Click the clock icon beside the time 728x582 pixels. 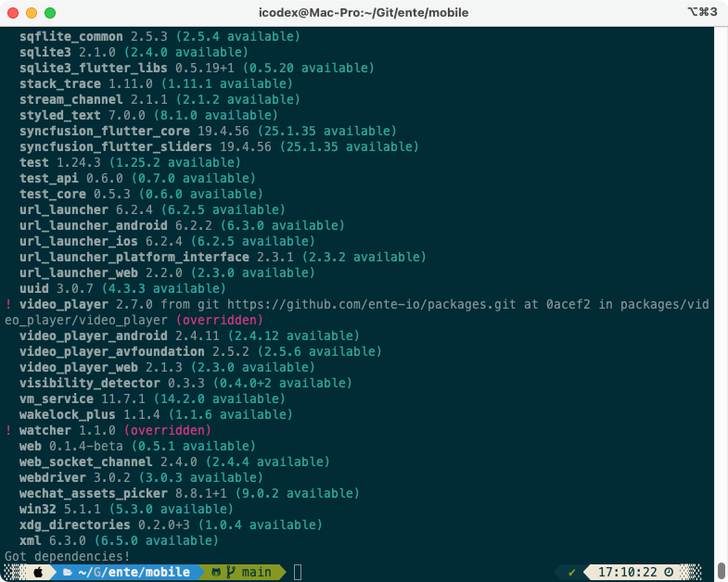(669, 572)
